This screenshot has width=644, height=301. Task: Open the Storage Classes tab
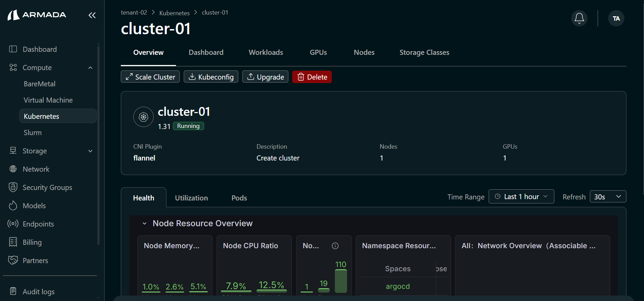coord(424,52)
